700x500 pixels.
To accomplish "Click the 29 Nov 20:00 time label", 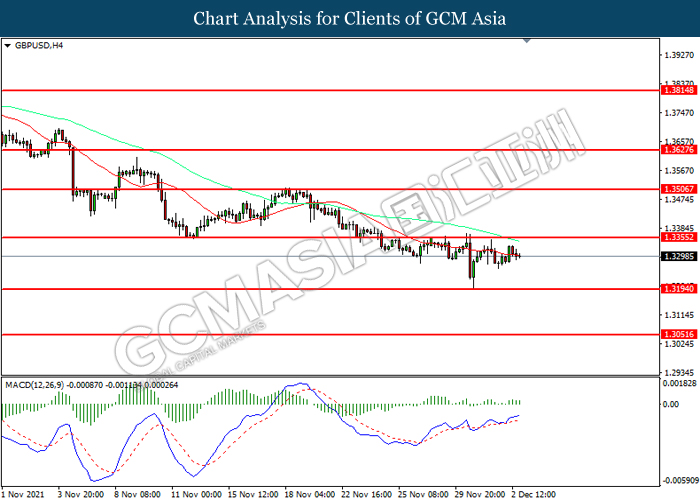I will tap(479, 493).
